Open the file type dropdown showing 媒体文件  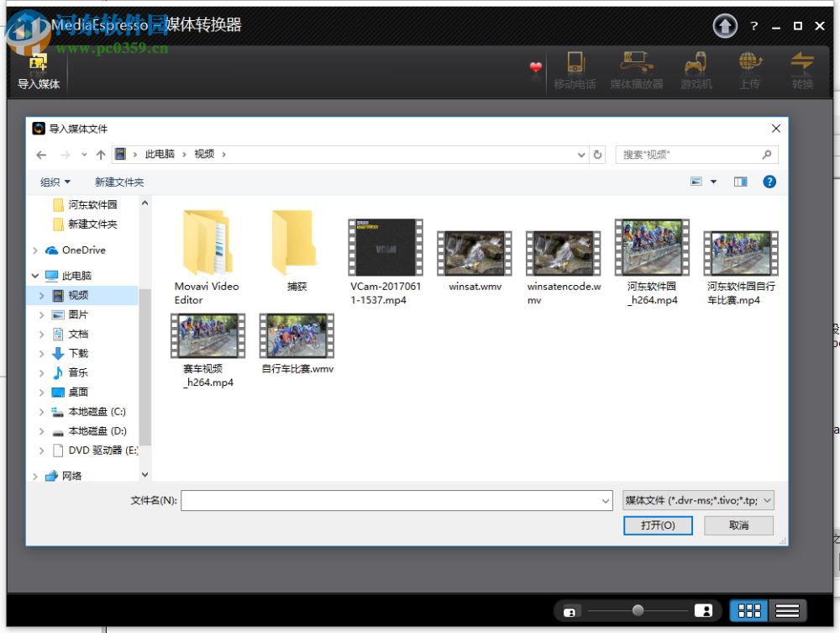698,500
